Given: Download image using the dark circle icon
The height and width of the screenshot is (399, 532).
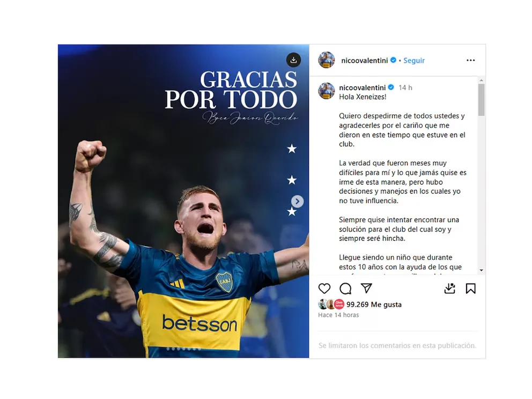Looking at the screenshot, I should point(293,60).
